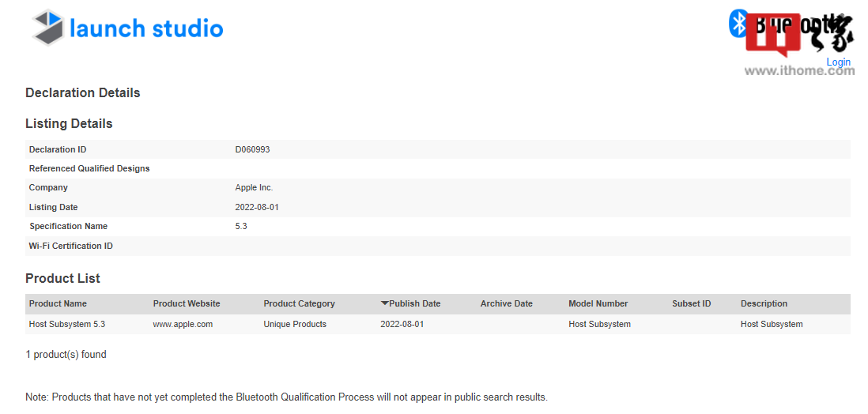Image resolution: width=868 pixels, height=414 pixels.
Task: Click the Apple Inc. company value
Action: click(x=254, y=187)
